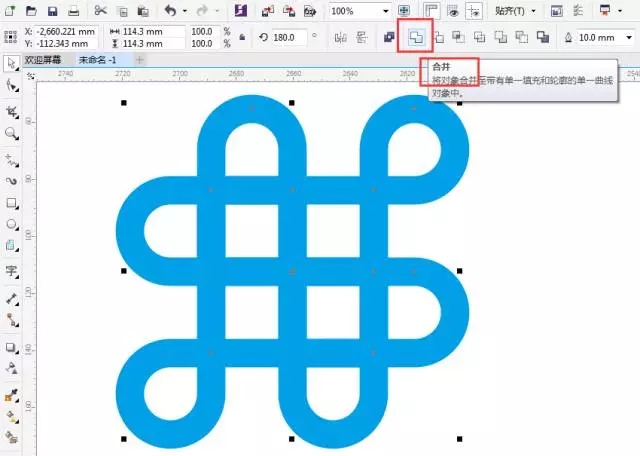This screenshot has height=456, width=640.
Task: Click the Import icon
Action: pyautogui.click(x=268, y=11)
